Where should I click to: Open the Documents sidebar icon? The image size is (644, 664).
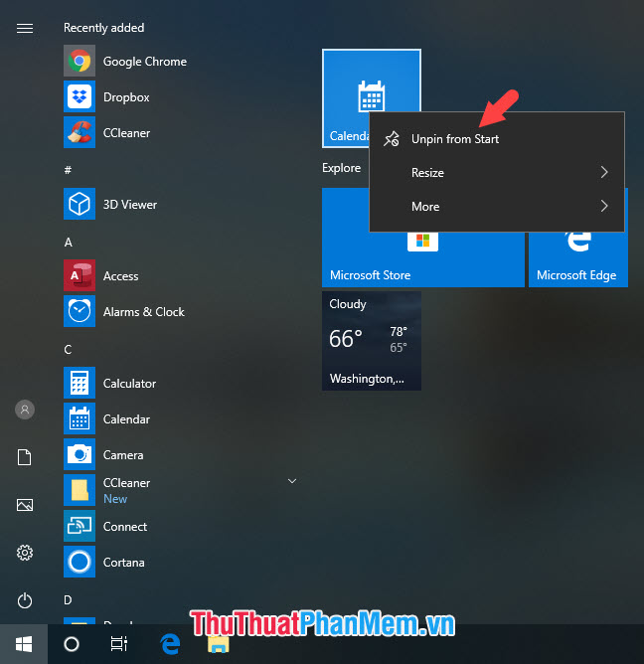coord(24,457)
